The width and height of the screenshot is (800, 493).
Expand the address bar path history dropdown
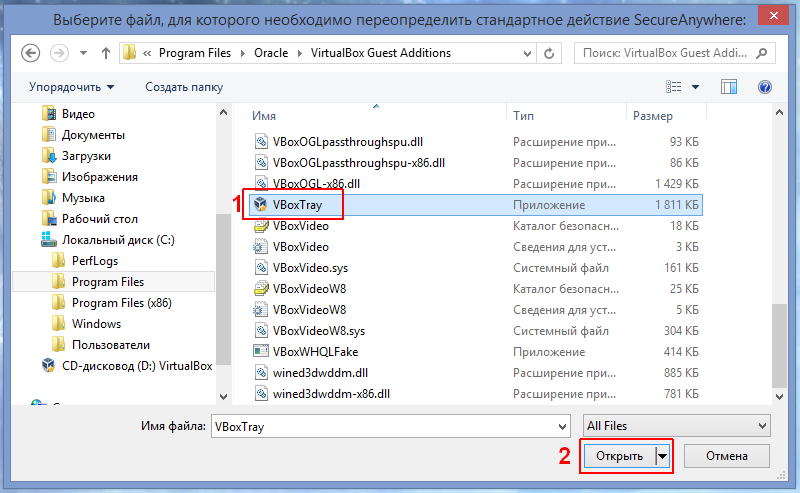(528, 53)
